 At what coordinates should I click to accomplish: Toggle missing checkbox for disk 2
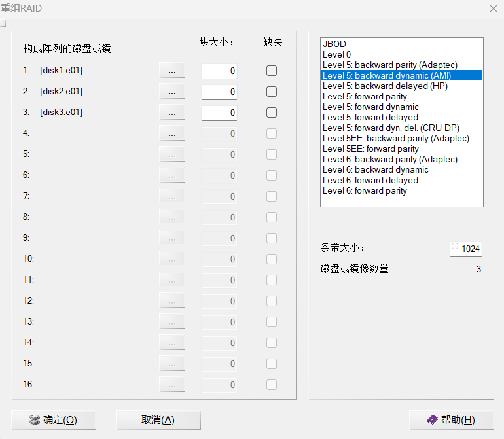(272, 92)
